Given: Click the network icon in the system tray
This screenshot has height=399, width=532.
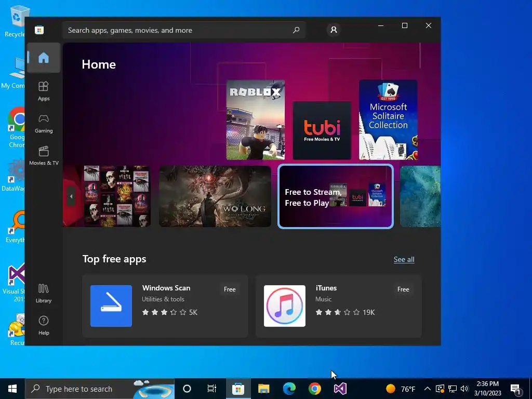Looking at the screenshot, I should click(x=453, y=389).
